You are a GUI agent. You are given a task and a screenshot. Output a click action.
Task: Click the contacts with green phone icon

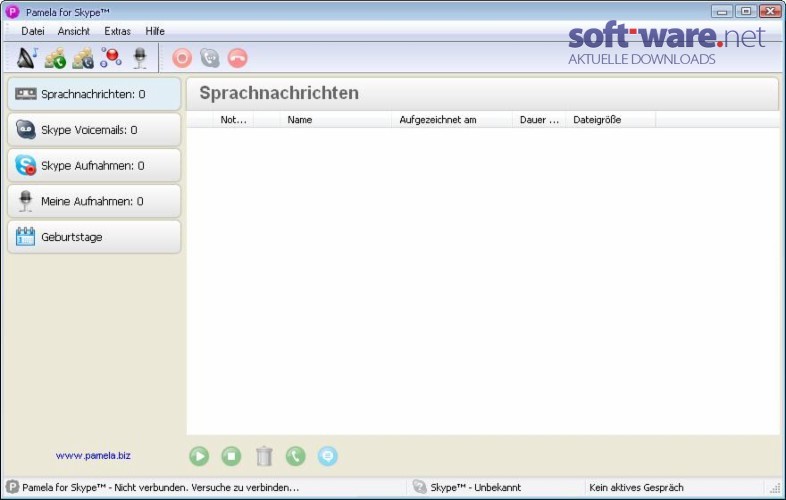[x=55, y=58]
